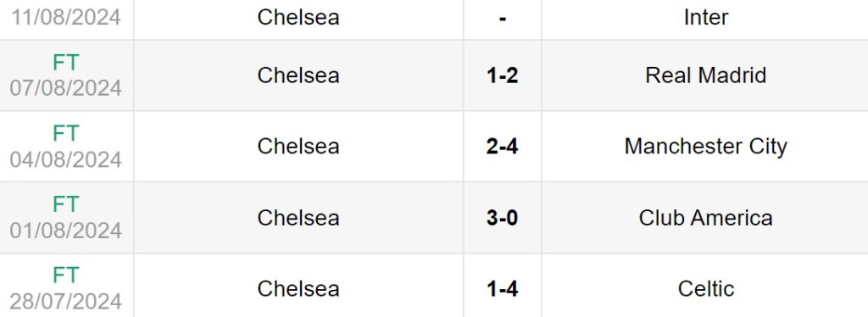Click Chelsea in the Manchester City row
This screenshot has height=317, width=868.
click(298, 147)
